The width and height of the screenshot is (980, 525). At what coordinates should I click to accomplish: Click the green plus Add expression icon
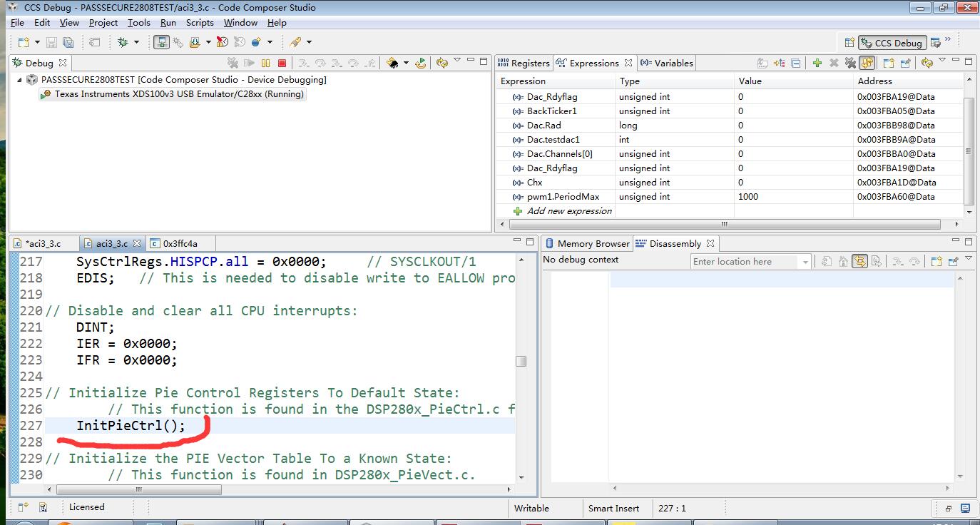(817, 63)
